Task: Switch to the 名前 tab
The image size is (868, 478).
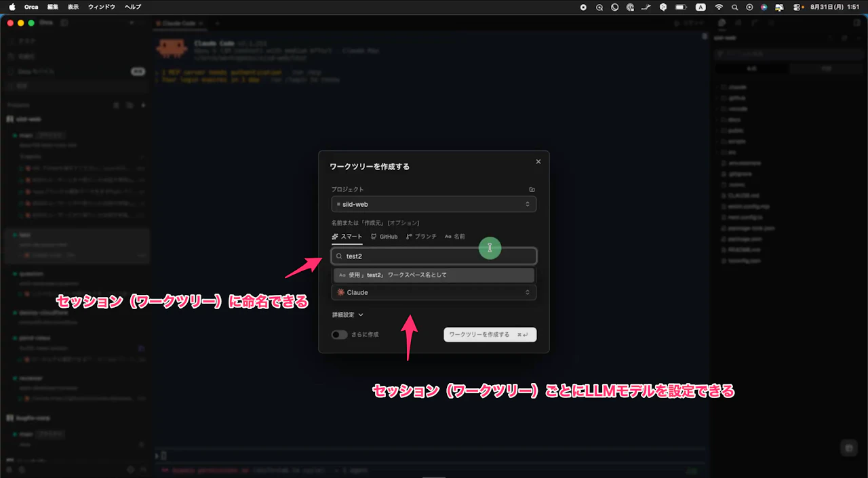Action: [x=455, y=237]
